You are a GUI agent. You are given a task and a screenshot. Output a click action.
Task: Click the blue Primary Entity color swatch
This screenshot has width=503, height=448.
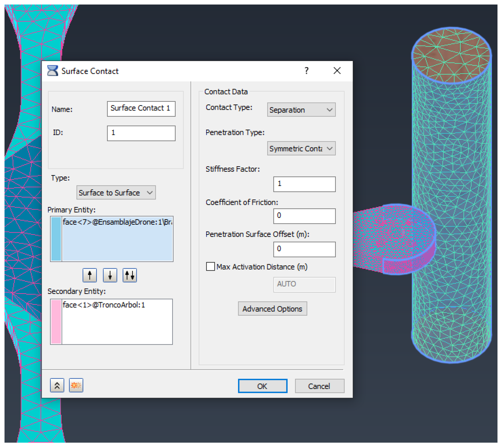click(x=56, y=239)
